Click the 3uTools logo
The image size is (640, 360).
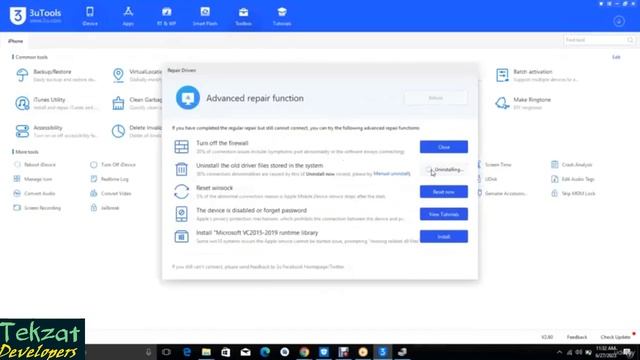pyautogui.click(x=36, y=16)
